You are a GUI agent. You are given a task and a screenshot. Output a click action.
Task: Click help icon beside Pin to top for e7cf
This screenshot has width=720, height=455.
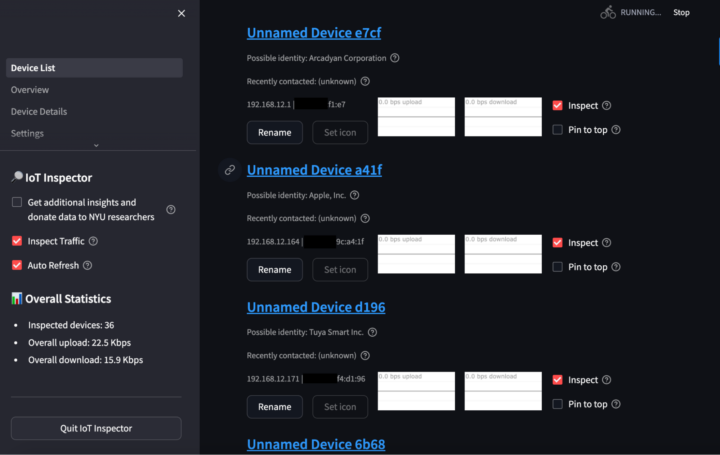(616, 129)
